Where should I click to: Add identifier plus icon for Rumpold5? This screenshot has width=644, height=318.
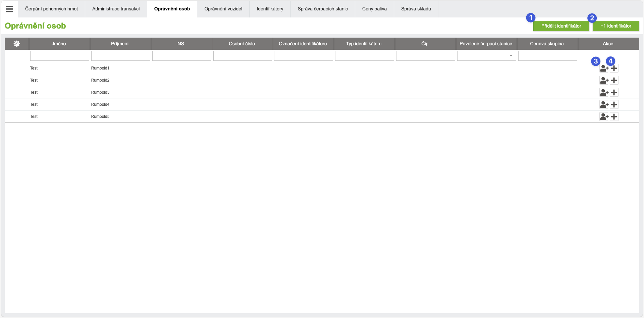point(614,117)
